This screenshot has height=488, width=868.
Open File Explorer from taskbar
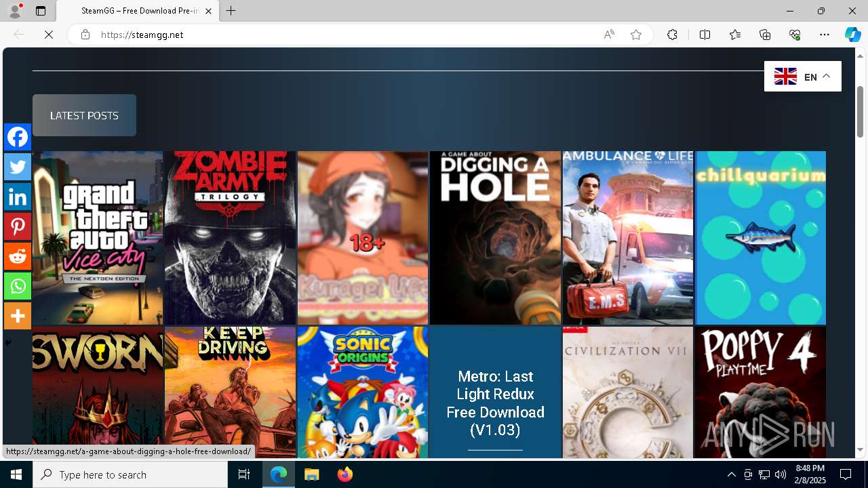(x=311, y=474)
